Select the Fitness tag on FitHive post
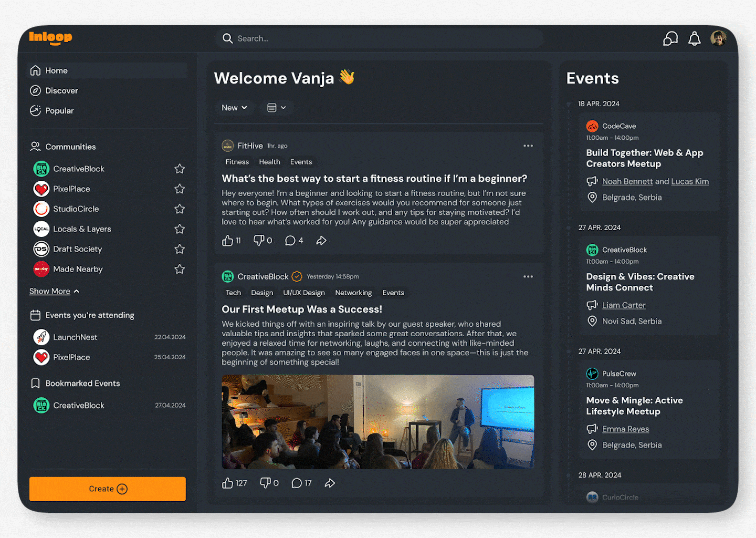756x538 pixels. [237, 162]
